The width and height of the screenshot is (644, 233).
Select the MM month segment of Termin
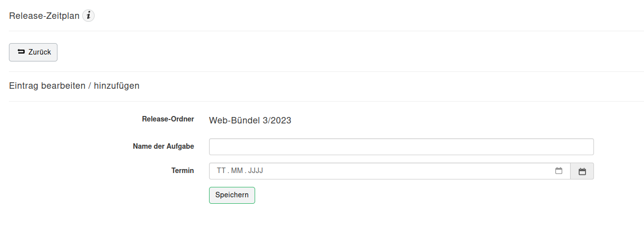pos(237,171)
